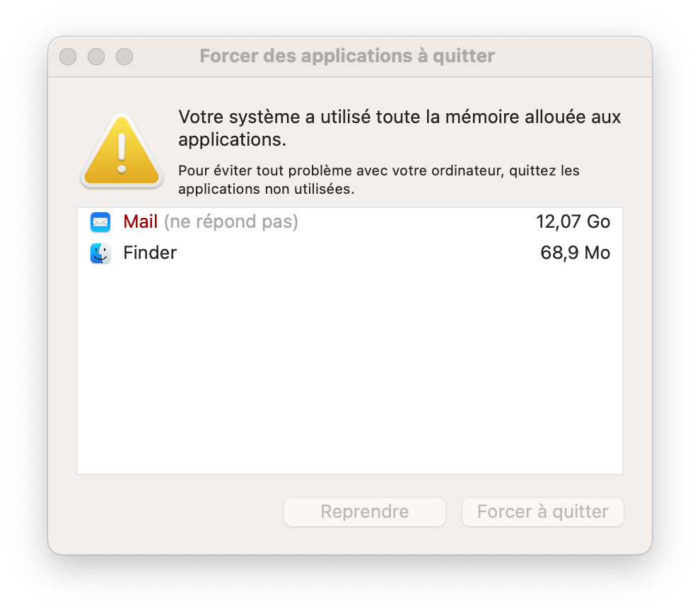Click the window zoom button
The width and height of the screenshot is (700, 614).
tap(124, 57)
